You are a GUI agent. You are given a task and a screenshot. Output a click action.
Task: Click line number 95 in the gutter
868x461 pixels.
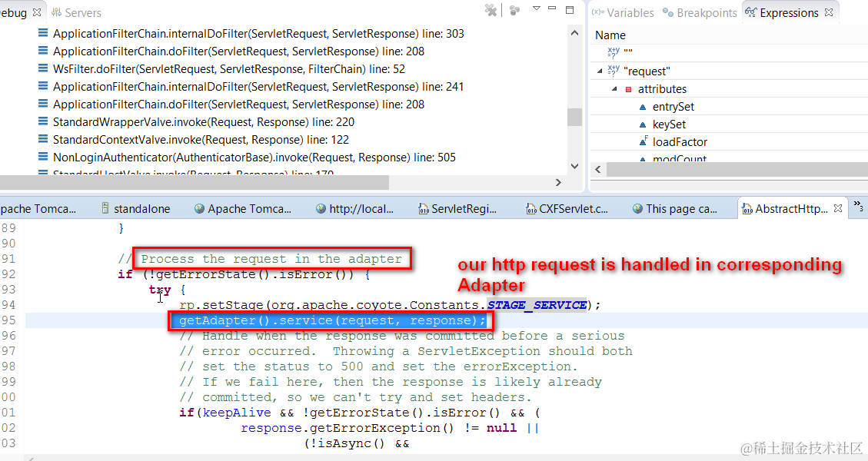click(x=8, y=320)
